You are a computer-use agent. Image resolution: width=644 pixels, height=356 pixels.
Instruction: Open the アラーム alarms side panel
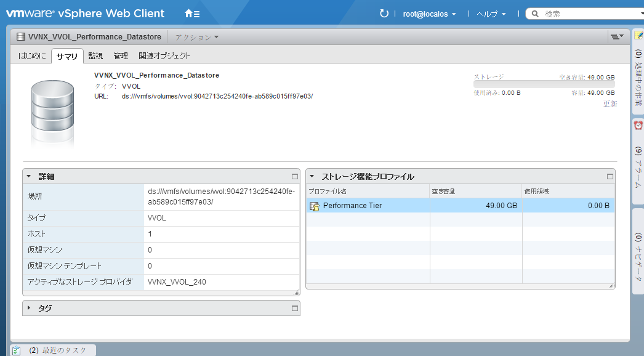pos(638,161)
